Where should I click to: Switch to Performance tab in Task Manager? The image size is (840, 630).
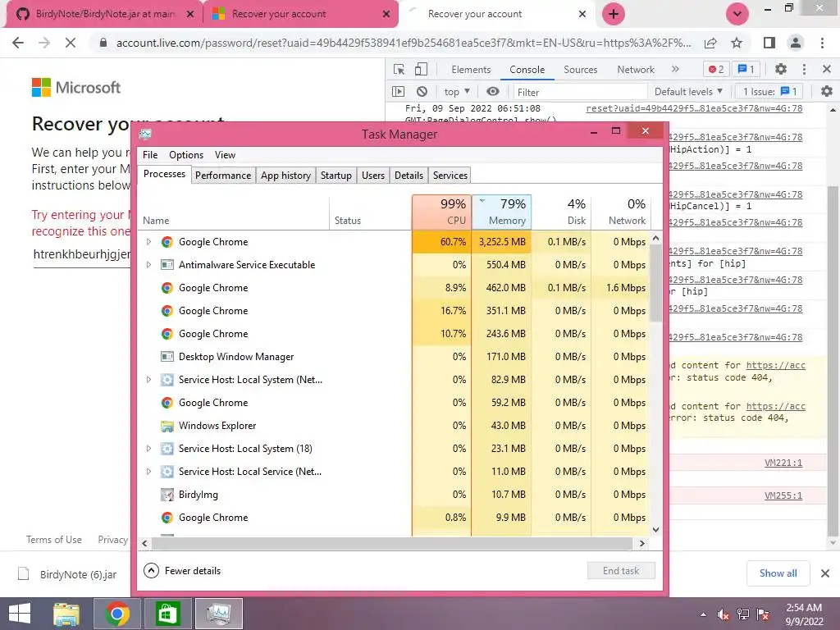[x=223, y=176]
